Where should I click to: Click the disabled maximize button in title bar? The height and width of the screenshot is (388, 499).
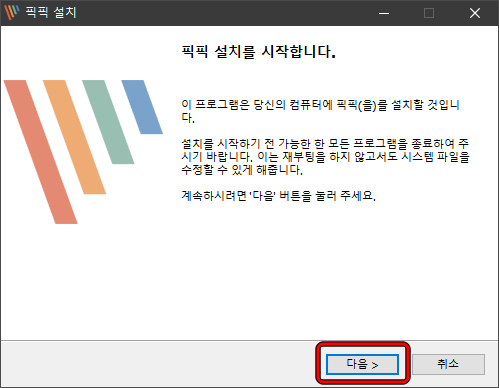(429, 13)
